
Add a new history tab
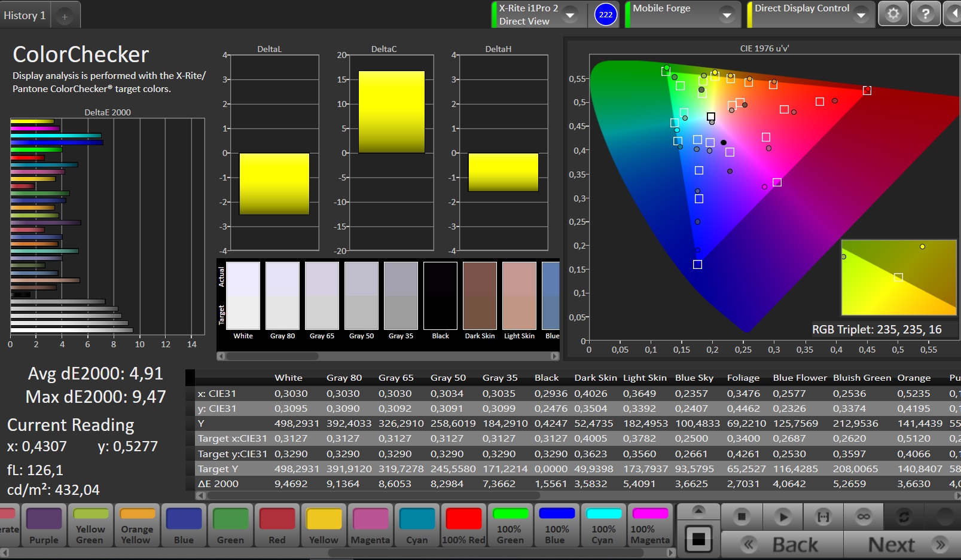point(65,17)
